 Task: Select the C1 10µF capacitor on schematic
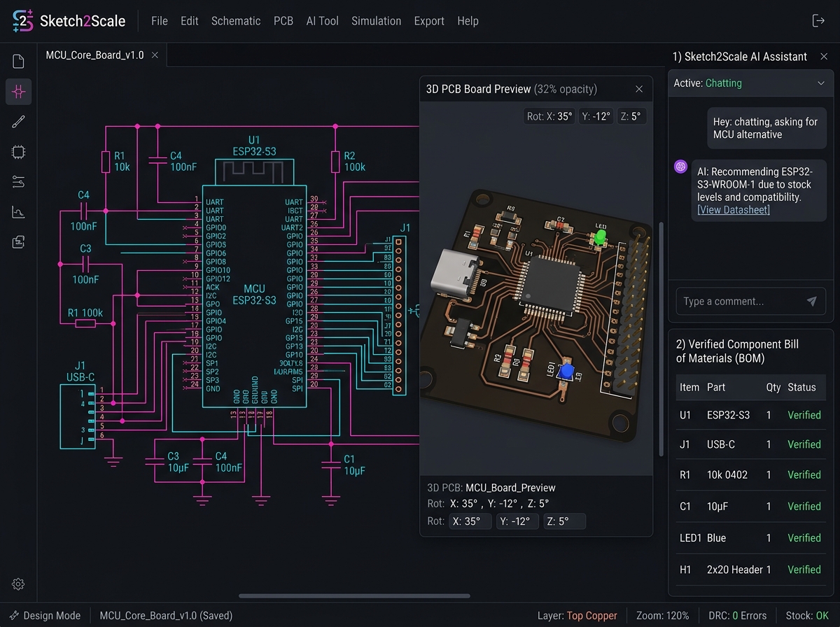[x=330, y=465]
